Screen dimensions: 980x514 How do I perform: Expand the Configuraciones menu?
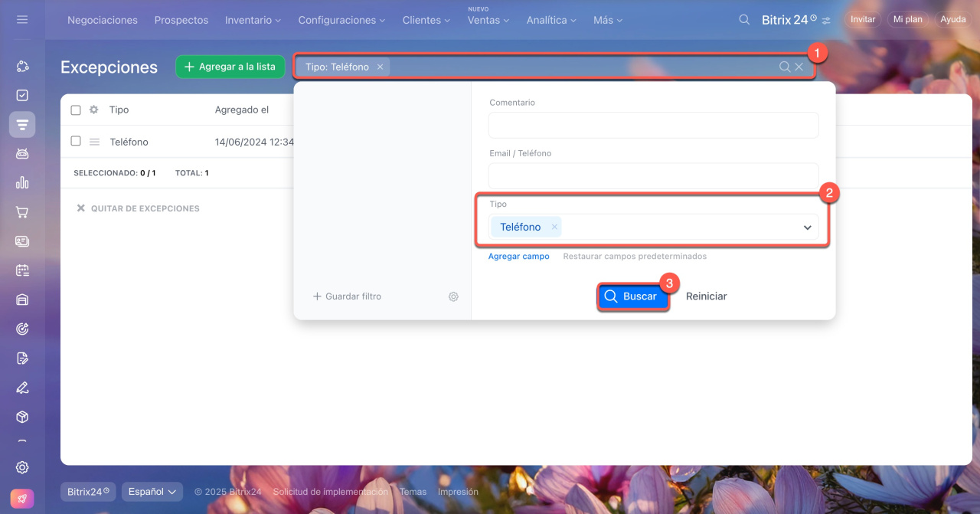[x=341, y=20]
